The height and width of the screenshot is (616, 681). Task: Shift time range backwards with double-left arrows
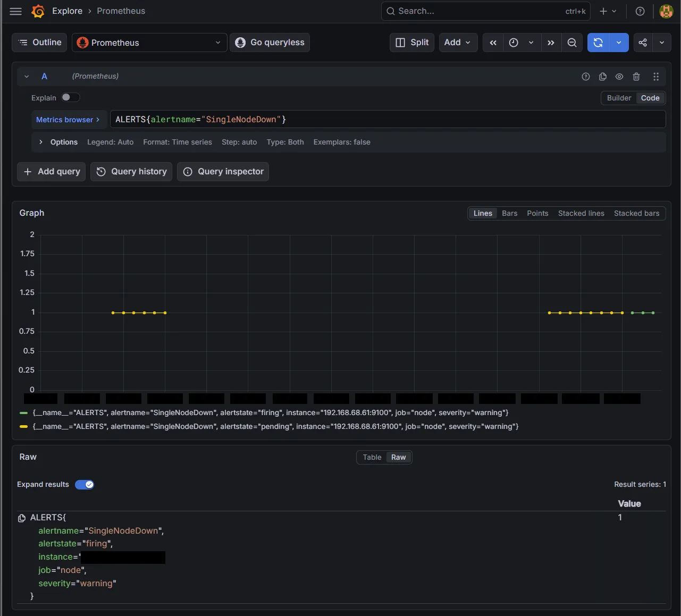click(x=493, y=43)
